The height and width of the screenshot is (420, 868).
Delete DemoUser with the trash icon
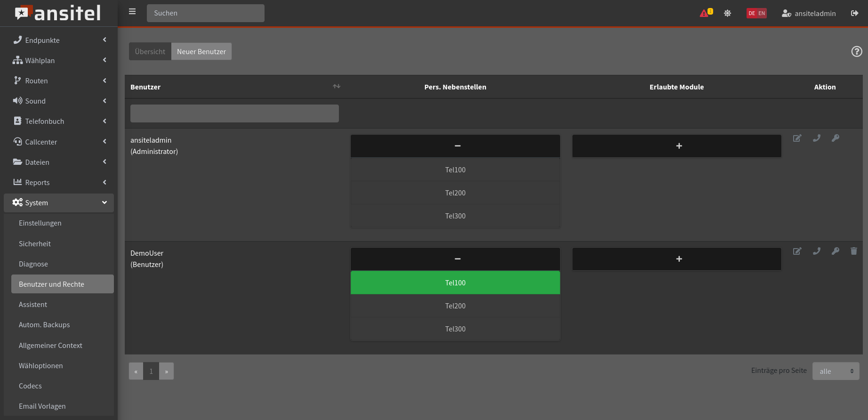pos(853,251)
